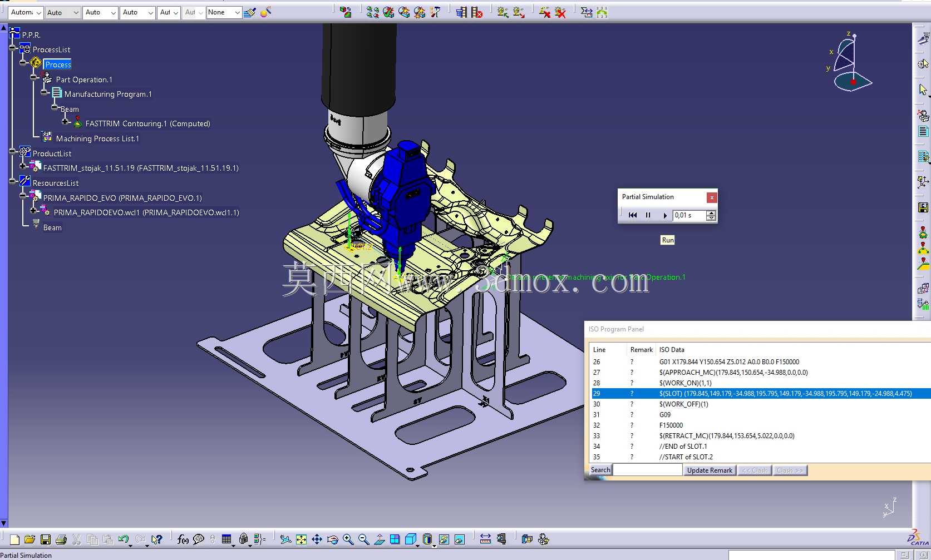This screenshot has height=560, width=931.
Task: Zoom in with the magnifier plus icon
Action: coord(348,539)
